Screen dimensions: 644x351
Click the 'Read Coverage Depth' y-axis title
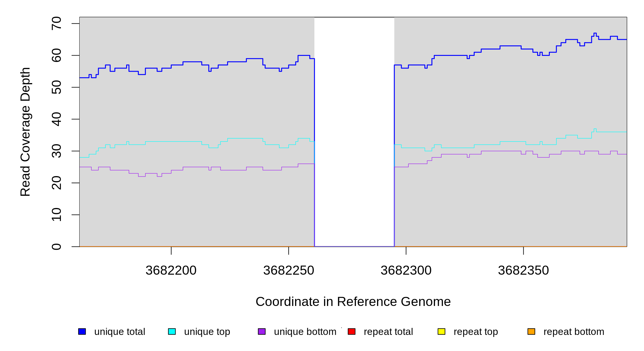25,132
